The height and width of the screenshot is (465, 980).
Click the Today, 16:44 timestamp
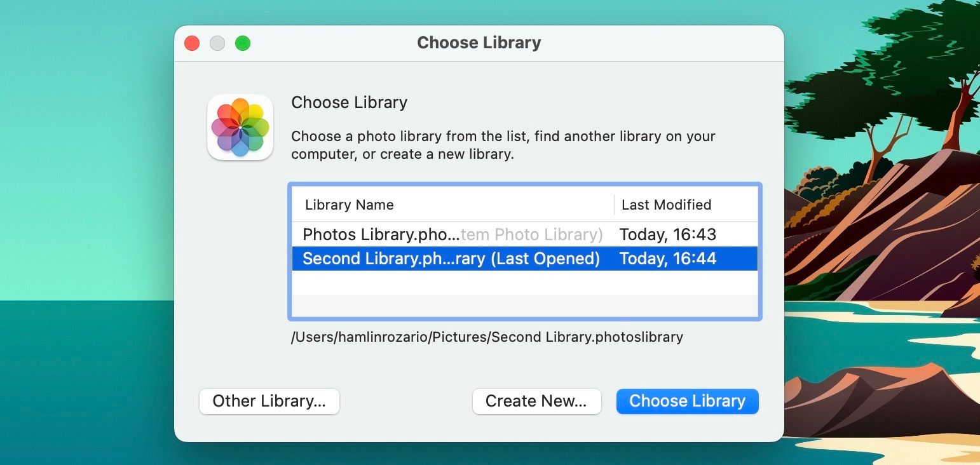coord(667,259)
